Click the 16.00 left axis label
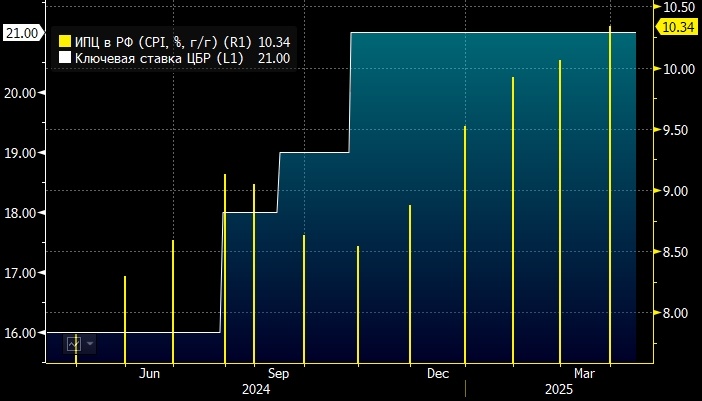This screenshot has height=401, width=702. pyautogui.click(x=20, y=333)
